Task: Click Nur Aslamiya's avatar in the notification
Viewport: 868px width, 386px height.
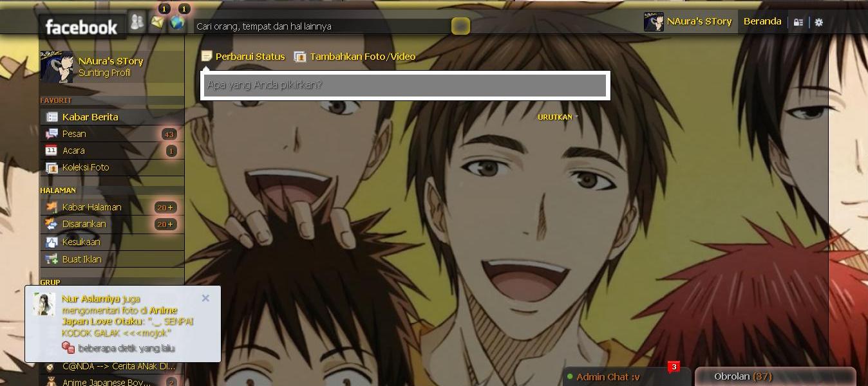Action: pos(44,304)
